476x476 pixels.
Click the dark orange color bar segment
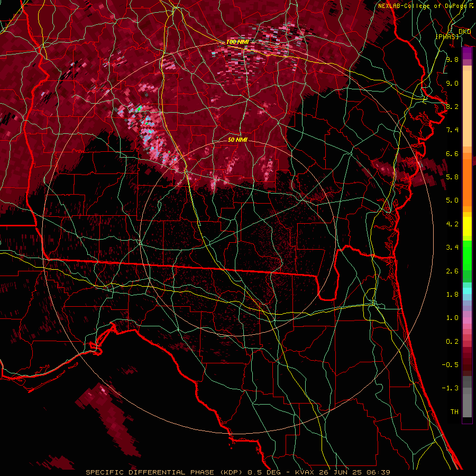(467, 183)
